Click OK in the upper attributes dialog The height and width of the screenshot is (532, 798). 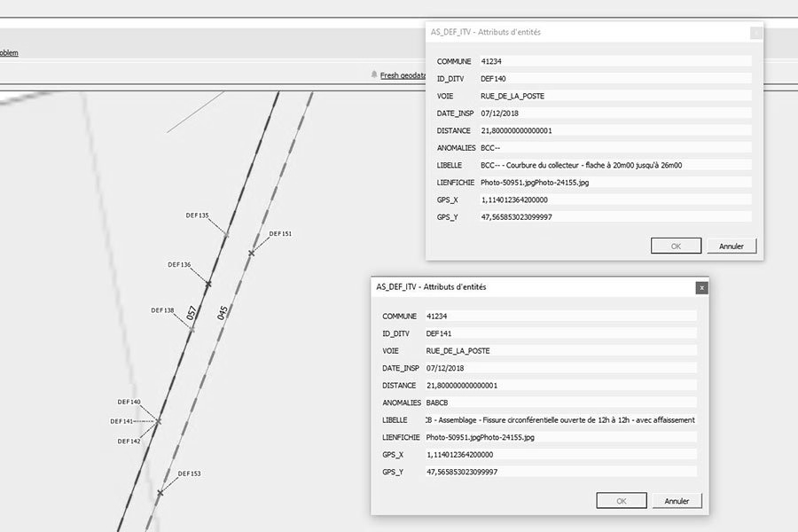tap(676, 246)
